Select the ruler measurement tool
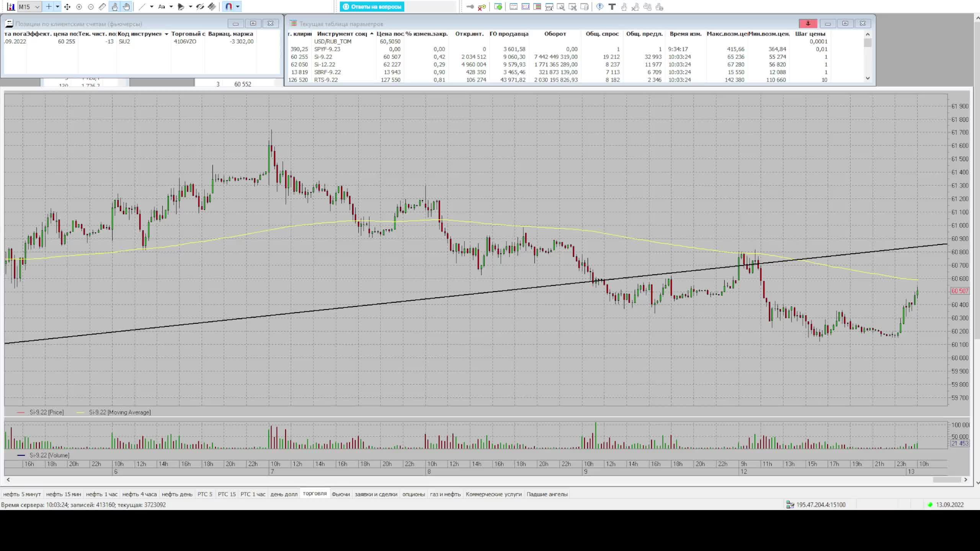The image size is (980, 551). pos(102,7)
